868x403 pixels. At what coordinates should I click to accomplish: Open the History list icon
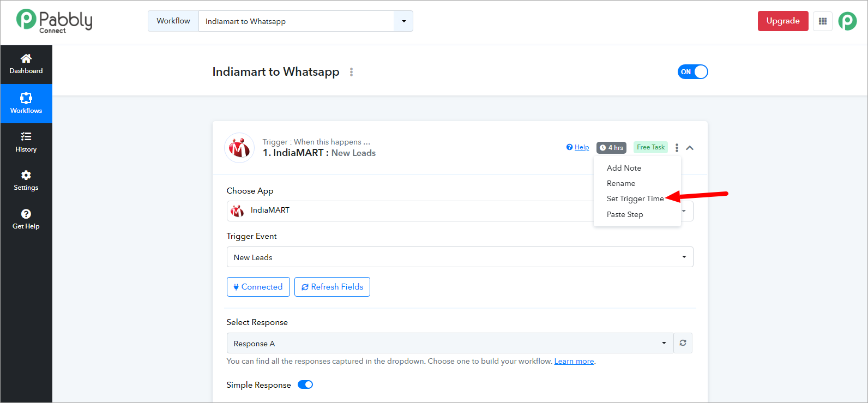tap(26, 136)
